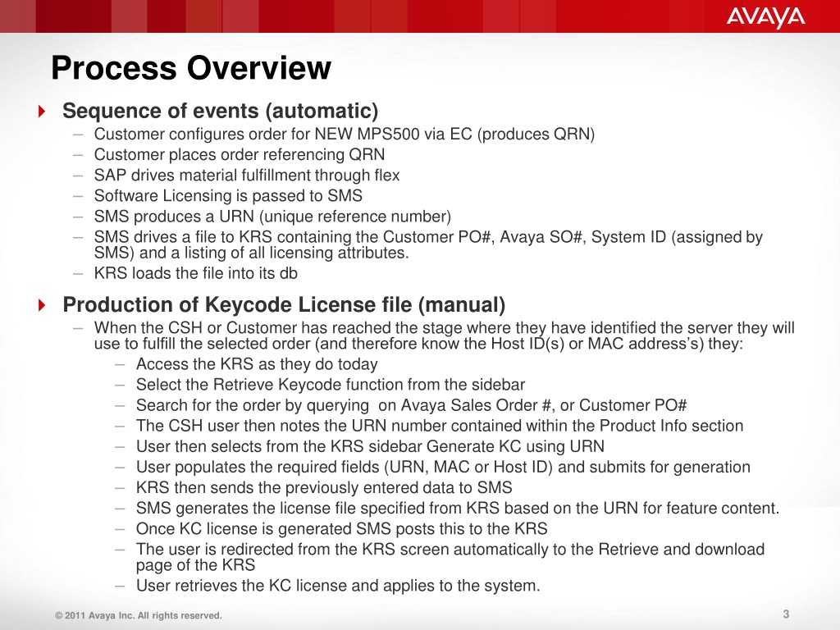840x630 pixels.
Task: Click the line SMS generates the license file specified
Action: click(x=458, y=508)
